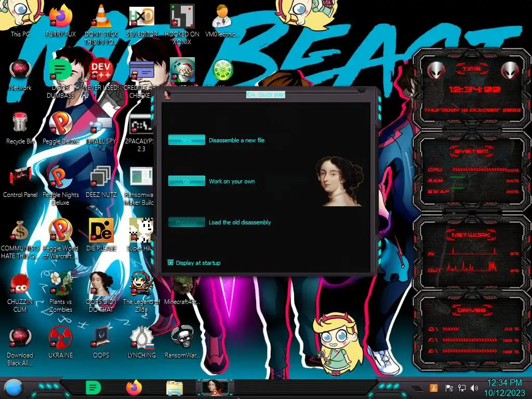
Task: Select the VLC cone icon DONT STICK THIS
Action: click(101, 24)
